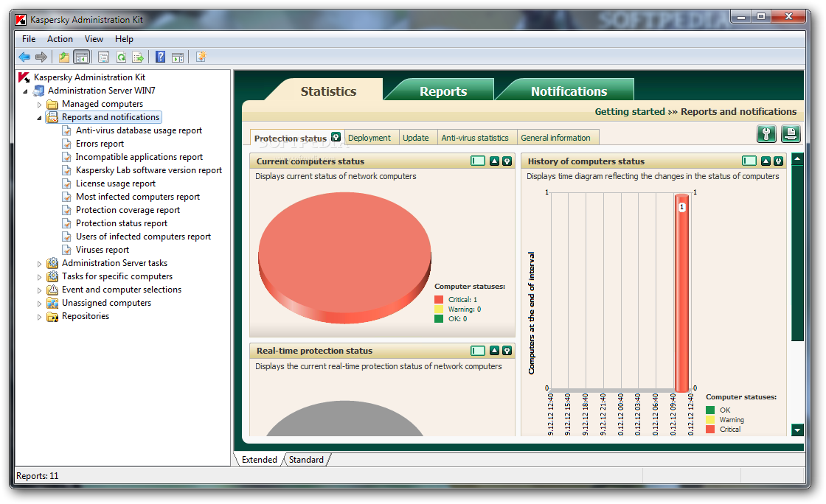The width and height of the screenshot is (826, 504).
Task: Switch to the Extended view tab
Action: click(259, 459)
